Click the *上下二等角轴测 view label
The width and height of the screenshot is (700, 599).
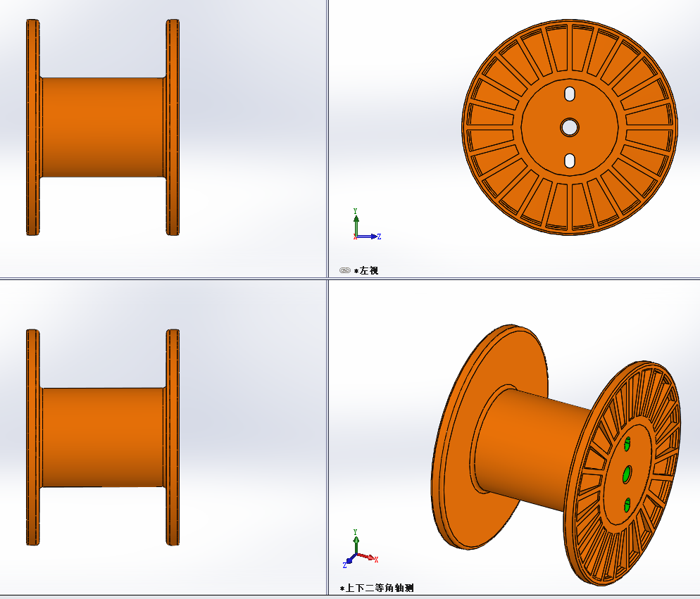[x=377, y=588]
